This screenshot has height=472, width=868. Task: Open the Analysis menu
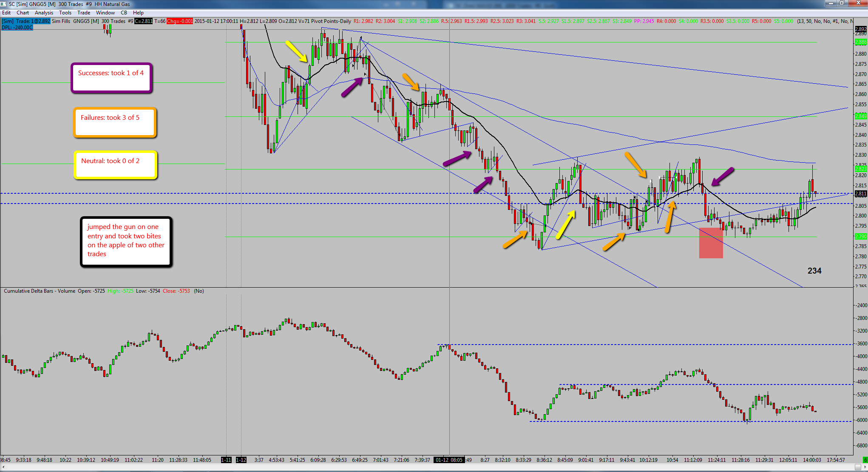(44, 13)
